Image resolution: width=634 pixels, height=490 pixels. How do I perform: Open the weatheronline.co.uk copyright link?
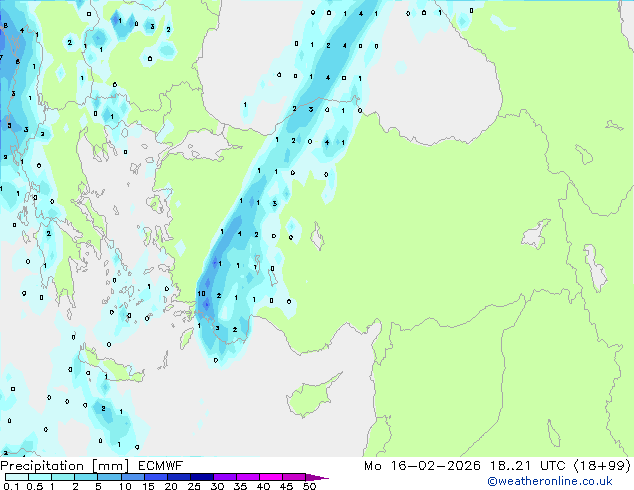click(x=550, y=481)
